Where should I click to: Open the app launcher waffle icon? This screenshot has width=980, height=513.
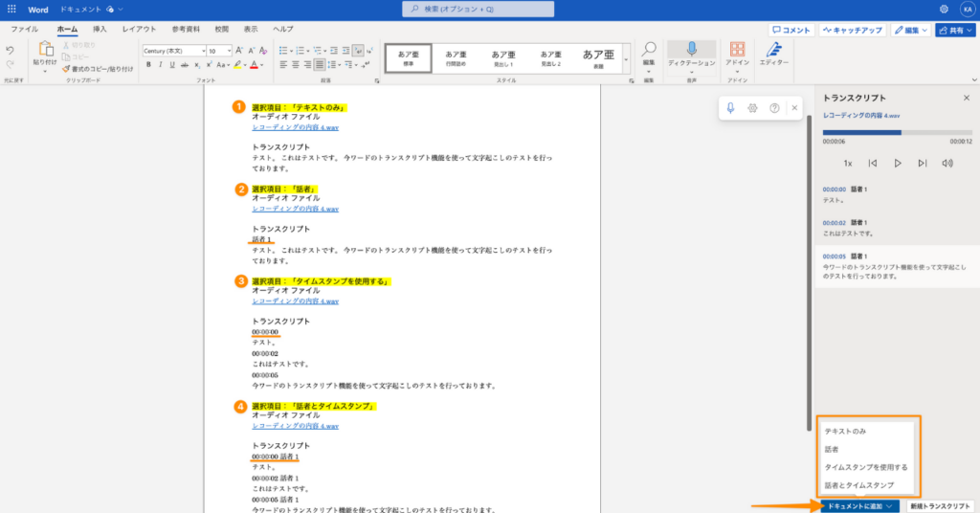click(11, 9)
